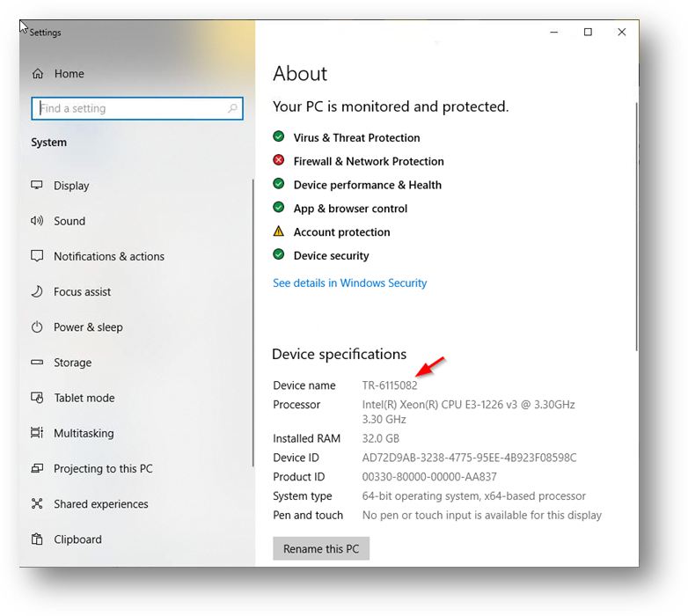Screen dimensions: 688x616
Task: Select Shared experiences from sidebar
Action: pyautogui.click(x=100, y=504)
